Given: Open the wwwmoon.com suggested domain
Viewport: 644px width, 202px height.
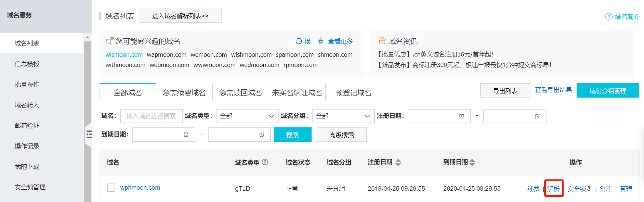Looking at the screenshot, I should pos(214,65).
